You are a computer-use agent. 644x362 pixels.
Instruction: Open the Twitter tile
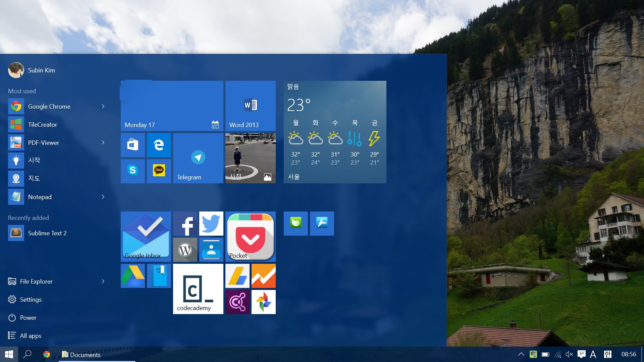(211, 224)
